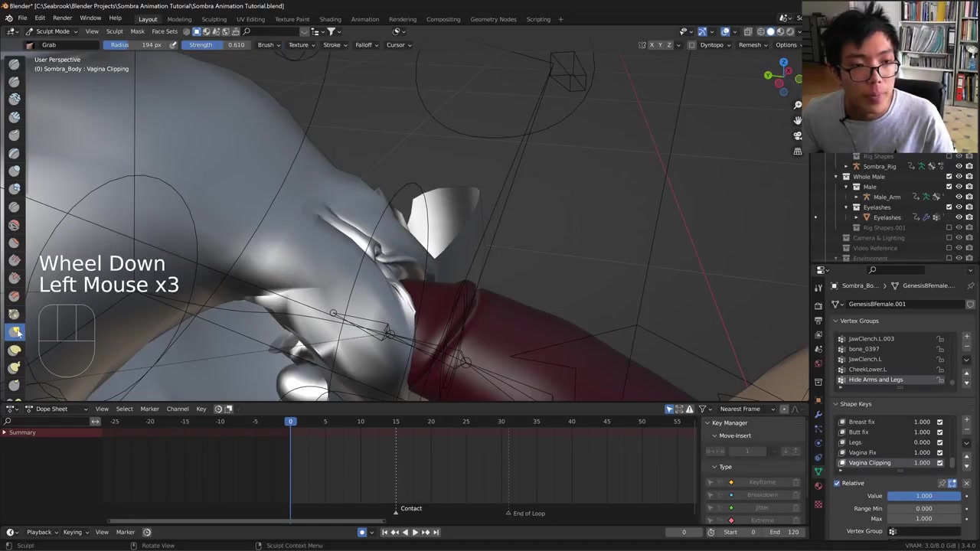
Task: Hide Sombra_Rig with its eye icon
Action: pyautogui.click(x=959, y=166)
